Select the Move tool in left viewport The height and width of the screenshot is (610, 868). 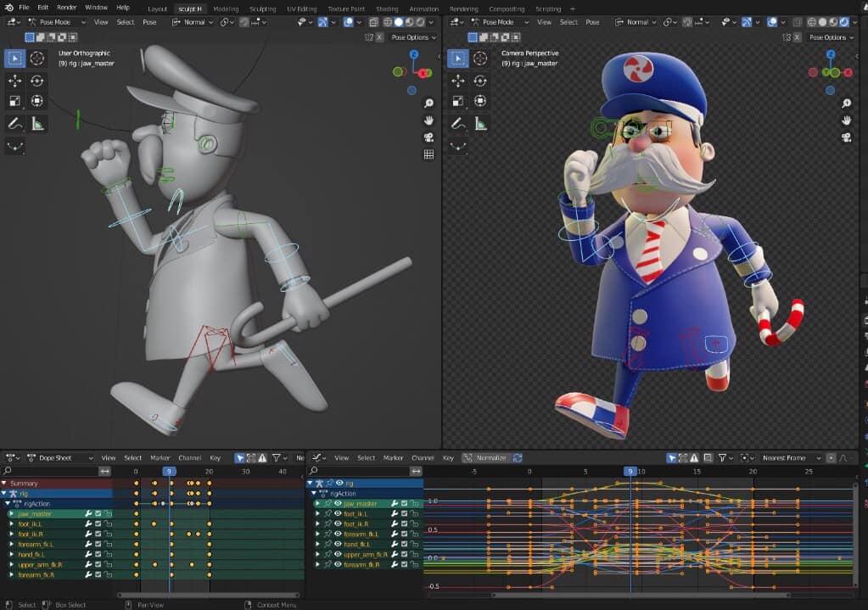coord(15,81)
